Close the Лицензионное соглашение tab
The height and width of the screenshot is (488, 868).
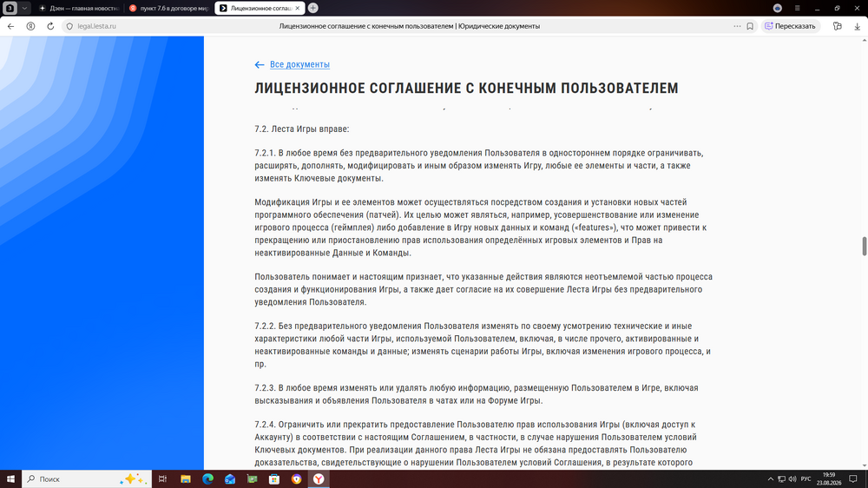point(297,9)
